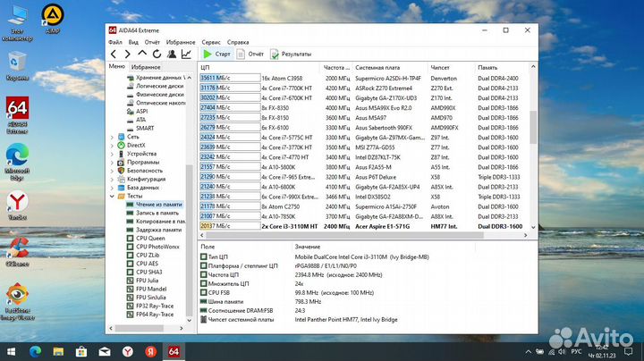Screen dimensions: 644x361
Task: Open the Yandex desktop shortcut
Action: [17, 206]
